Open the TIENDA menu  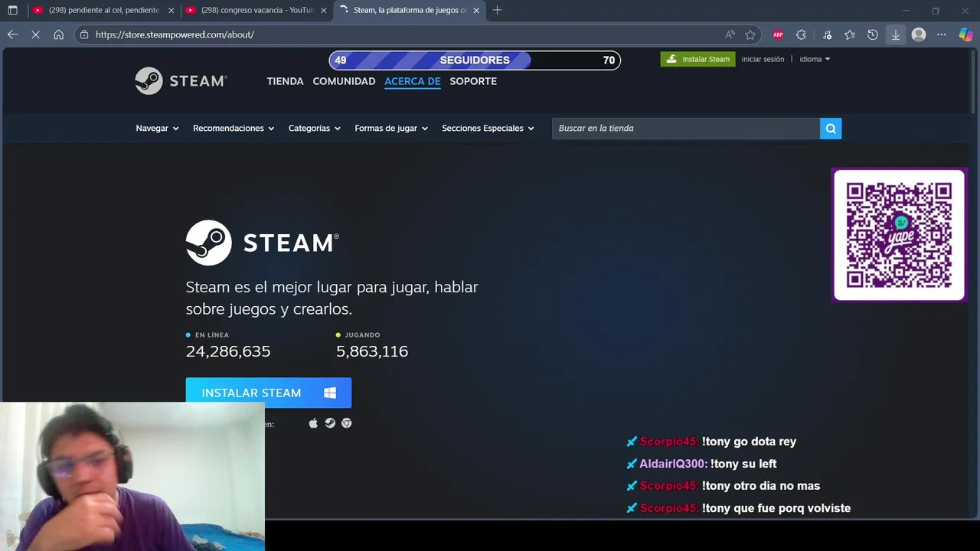click(285, 81)
